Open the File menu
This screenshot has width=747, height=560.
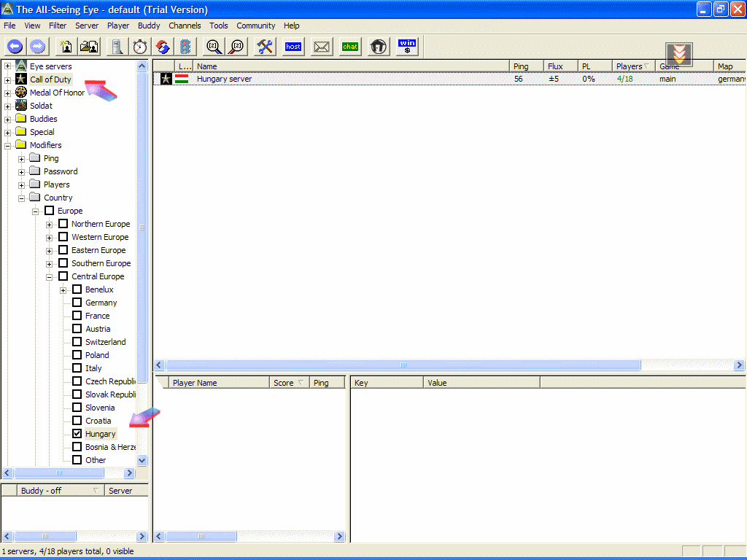tap(9, 26)
